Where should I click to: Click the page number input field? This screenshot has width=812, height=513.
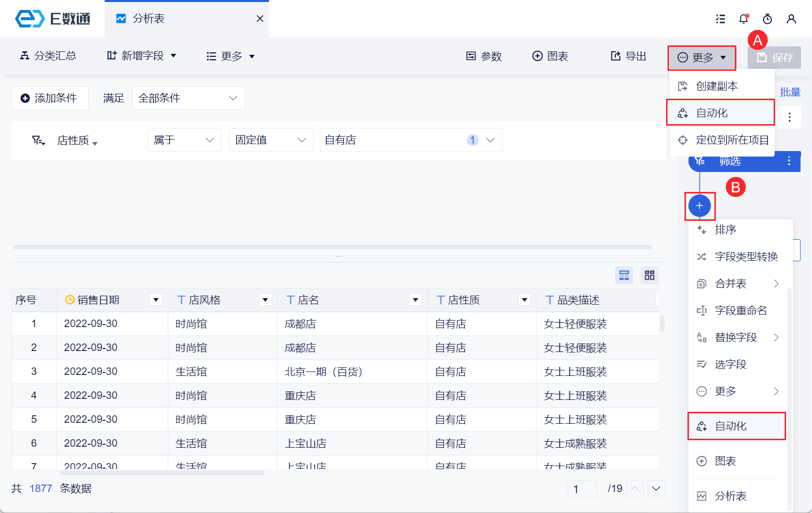point(581,489)
